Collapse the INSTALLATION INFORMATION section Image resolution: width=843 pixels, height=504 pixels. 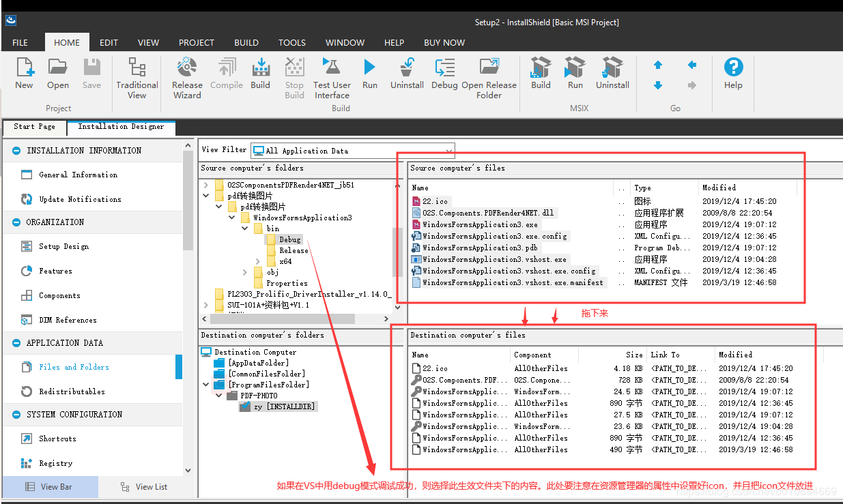tap(15, 151)
